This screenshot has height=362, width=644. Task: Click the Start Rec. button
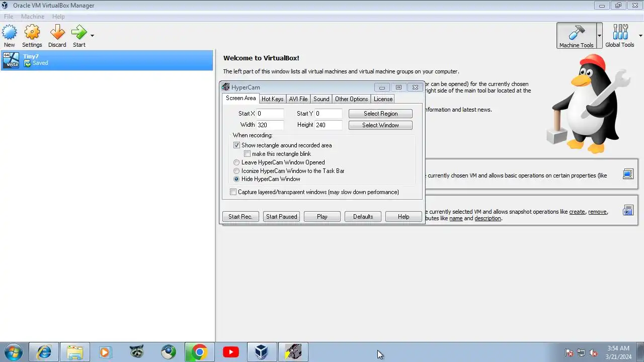pos(240,217)
